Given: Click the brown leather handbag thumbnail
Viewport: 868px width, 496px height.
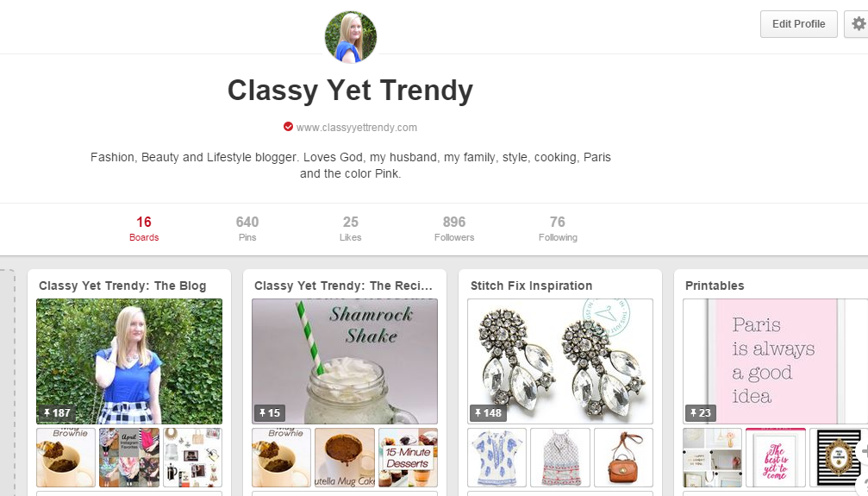Looking at the screenshot, I should (623, 457).
